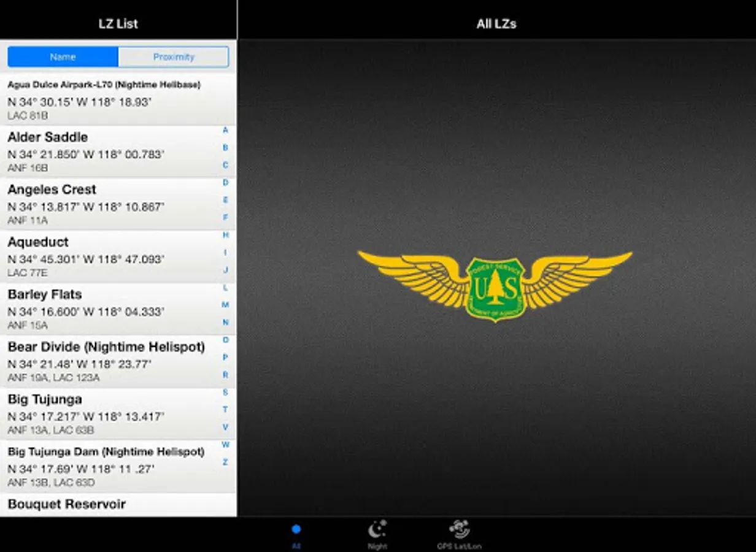Select the Name sort segment
The width and height of the screenshot is (756, 552).
tap(63, 57)
